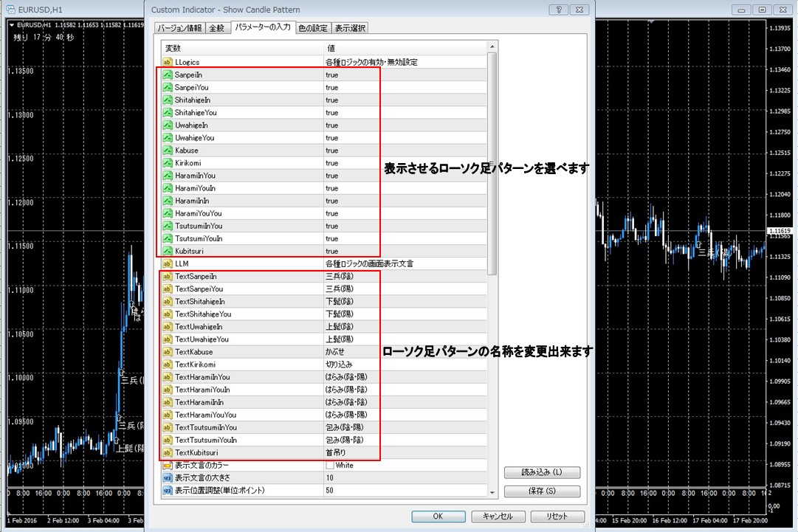The height and width of the screenshot is (532, 798).
Task: Click the TextTsutsumiYouIn variable name
Action: tap(206, 440)
